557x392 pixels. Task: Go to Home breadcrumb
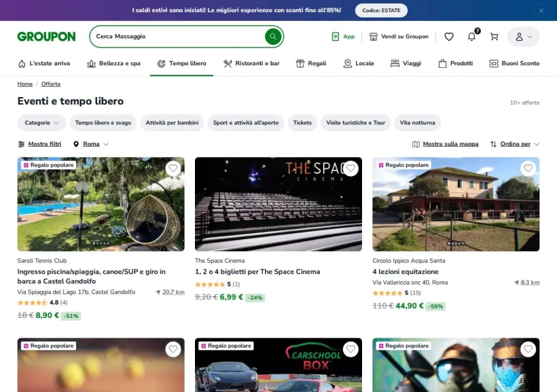click(25, 84)
